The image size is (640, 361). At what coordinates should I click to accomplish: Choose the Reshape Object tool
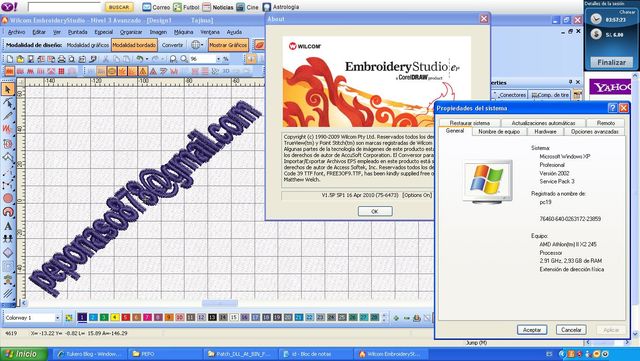[x=8, y=103]
